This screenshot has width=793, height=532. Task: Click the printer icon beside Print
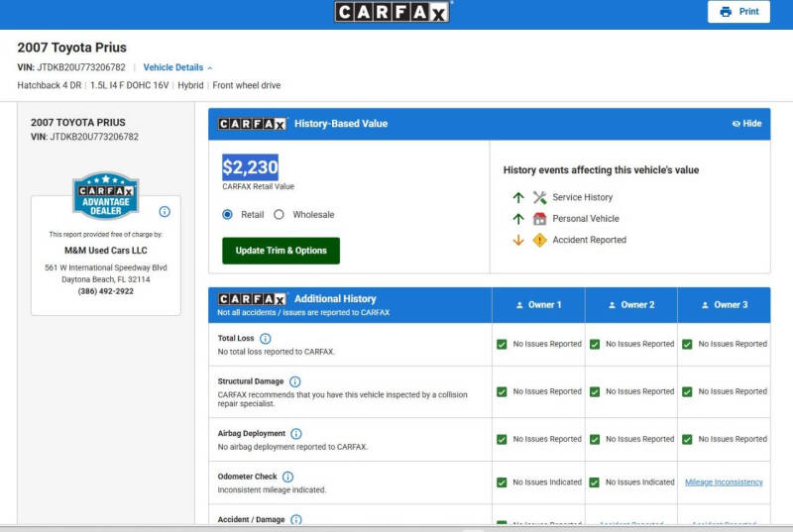pos(726,12)
